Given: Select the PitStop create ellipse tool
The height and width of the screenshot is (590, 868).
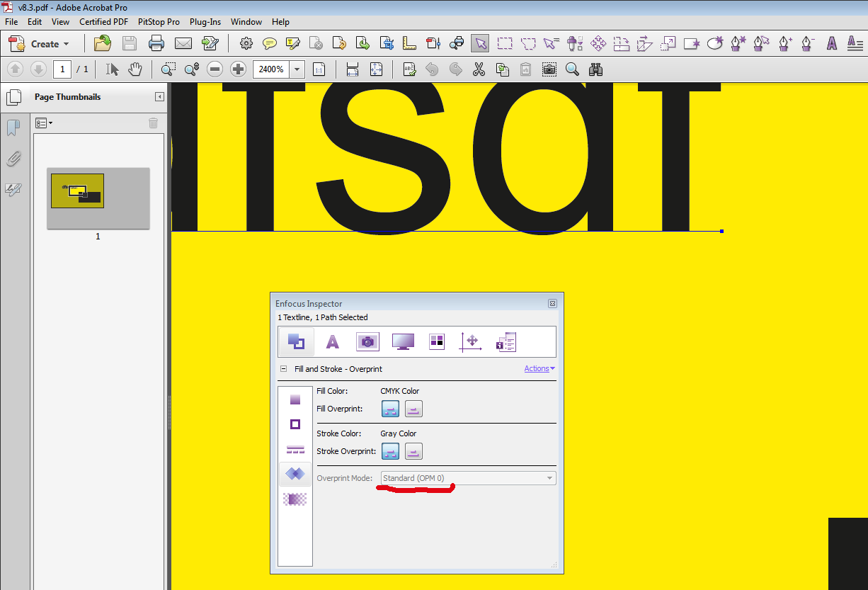Looking at the screenshot, I should click(x=715, y=44).
